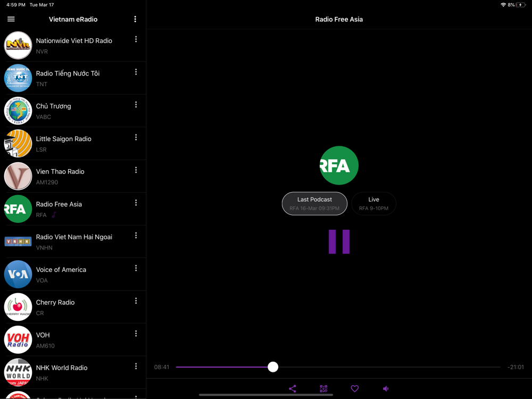Select VOH AM610 station
532x399 pixels.
pyautogui.click(x=73, y=339)
